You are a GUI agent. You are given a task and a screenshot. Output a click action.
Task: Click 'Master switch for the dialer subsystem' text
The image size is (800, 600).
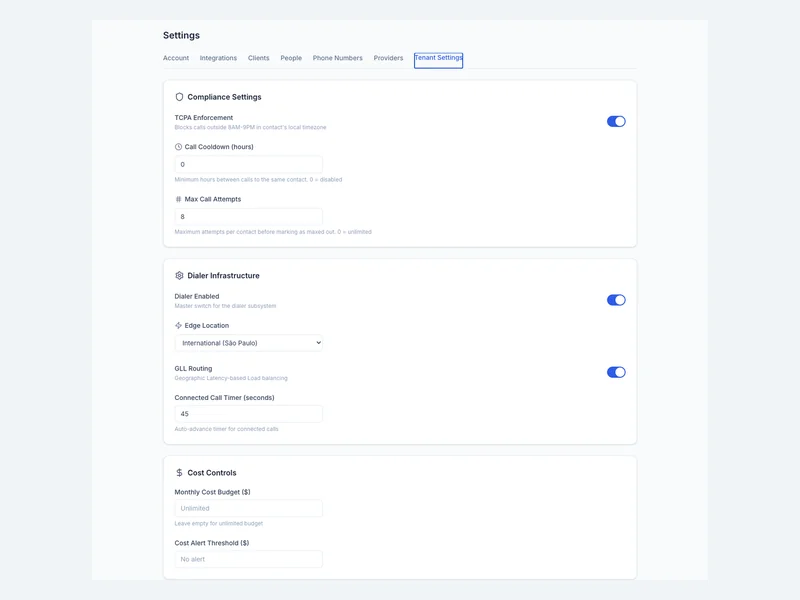pyautogui.click(x=225, y=306)
